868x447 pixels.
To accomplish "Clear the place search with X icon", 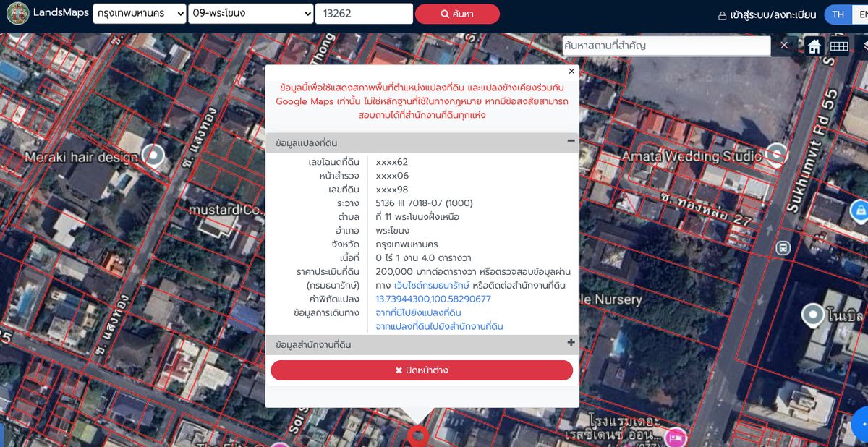I will [x=784, y=46].
